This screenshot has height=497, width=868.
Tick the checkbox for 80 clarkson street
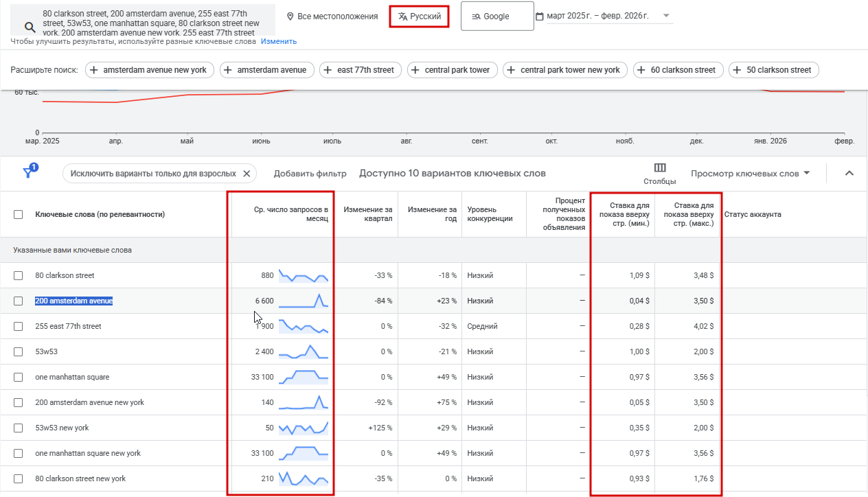[19, 275]
